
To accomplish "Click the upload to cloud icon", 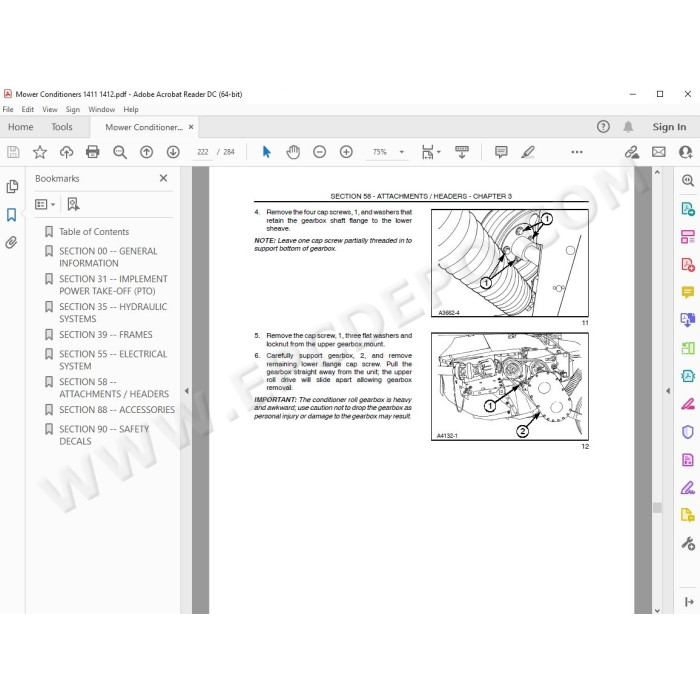I will (67, 152).
